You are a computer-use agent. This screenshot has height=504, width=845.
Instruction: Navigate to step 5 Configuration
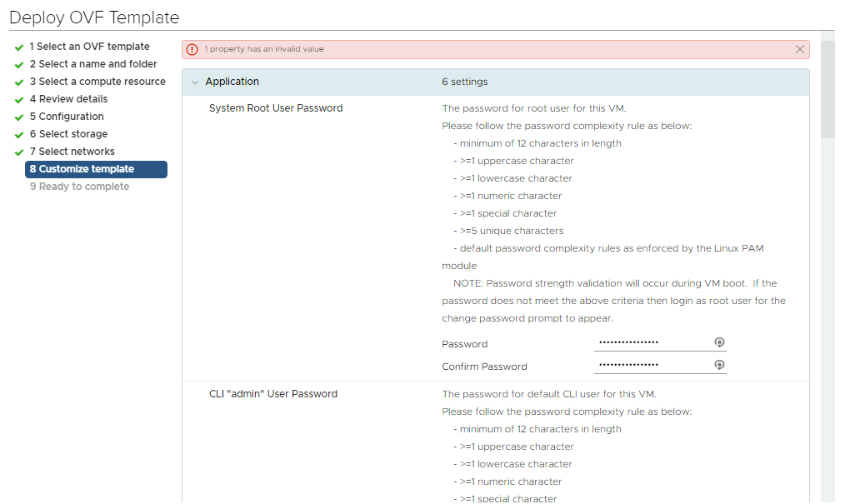click(x=67, y=117)
